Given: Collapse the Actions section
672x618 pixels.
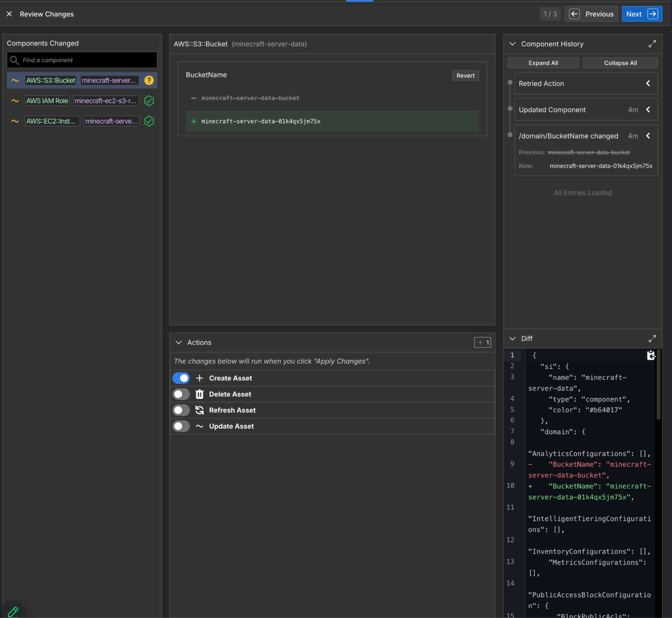Looking at the screenshot, I should 179,342.
